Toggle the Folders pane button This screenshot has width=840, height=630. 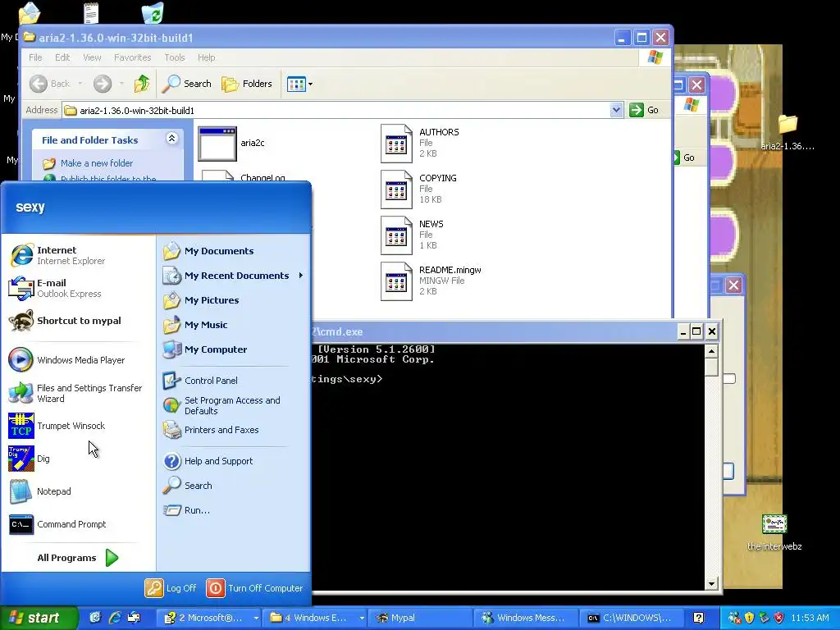click(247, 84)
